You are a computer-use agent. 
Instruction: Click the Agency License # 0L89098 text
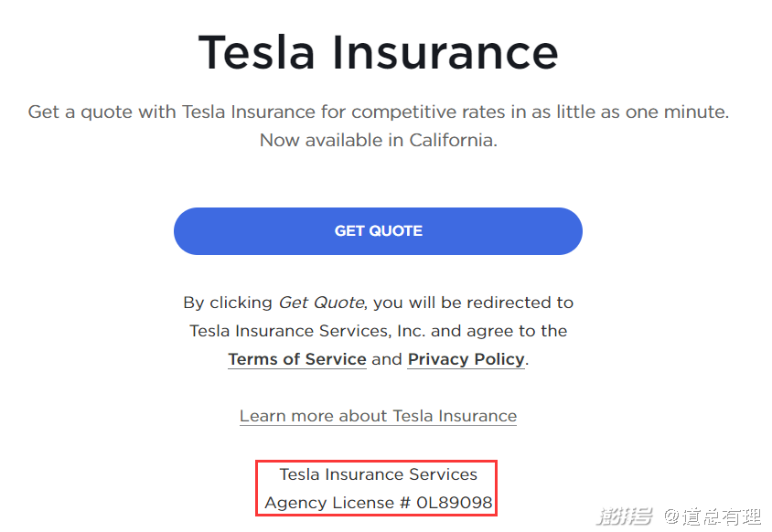click(x=378, y=503)
